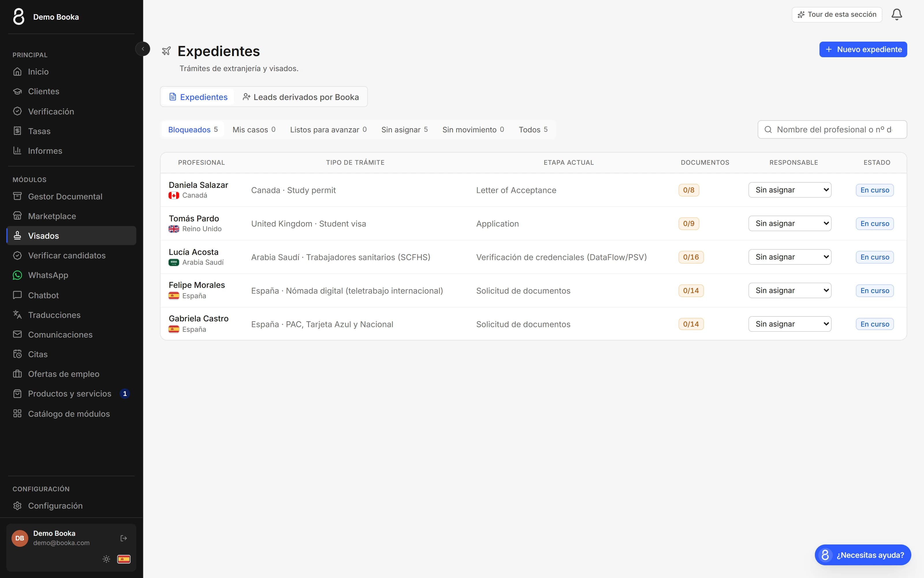Open responsable dropdown for Daniela Salazar
Image resolution: width=924 pixels, height=578 pixels.
click(x=790, y=190)
